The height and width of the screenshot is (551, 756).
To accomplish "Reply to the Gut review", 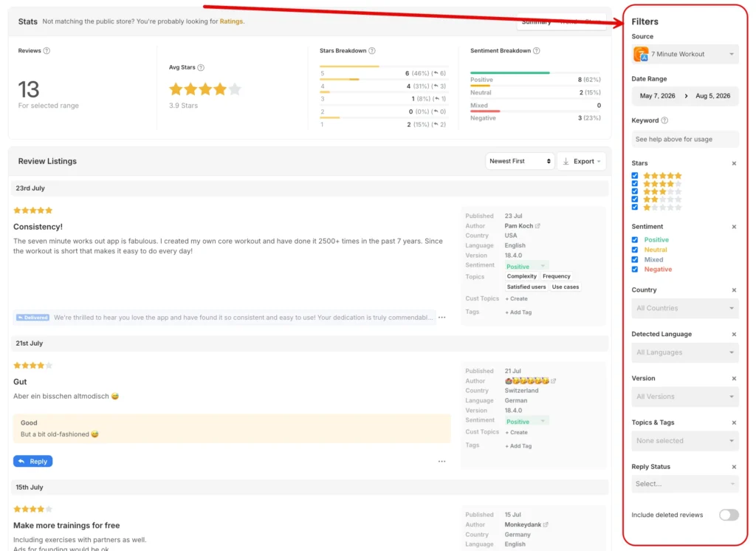I will (32, 462).
